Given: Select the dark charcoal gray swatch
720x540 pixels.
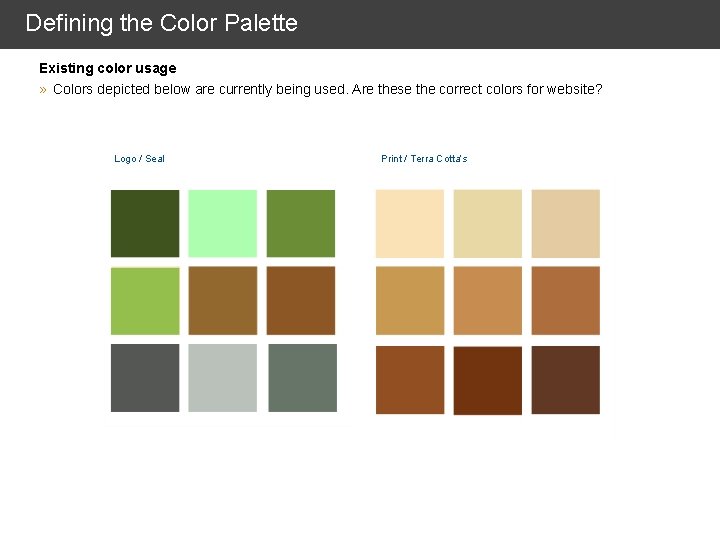Looking at the screenshot, I should pyautogui.click(x=145, y=378).
